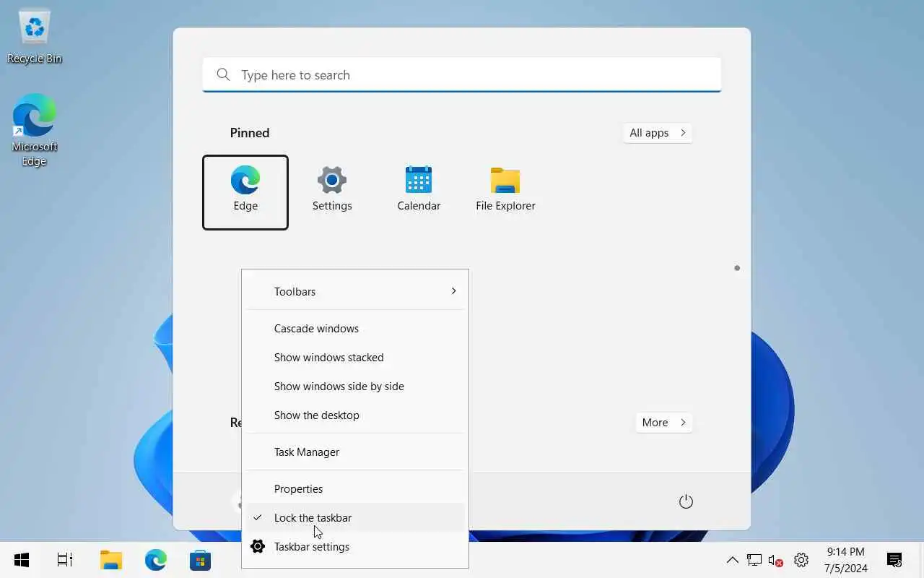Select the Microsoft Edge desktop shortcut
Viewport: 924px width, 578px height.
(35, 130)
